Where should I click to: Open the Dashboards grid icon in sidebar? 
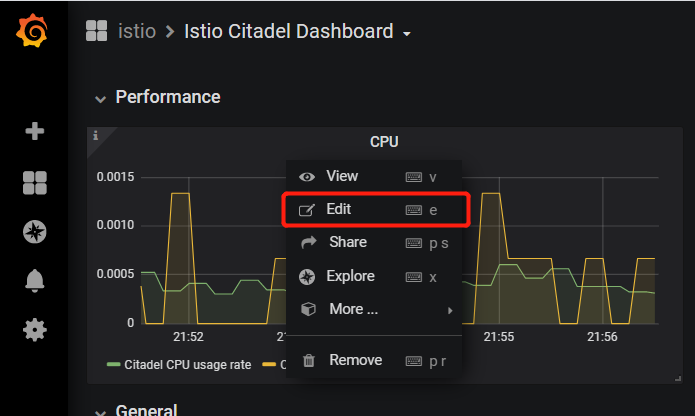tap(35, 182)
